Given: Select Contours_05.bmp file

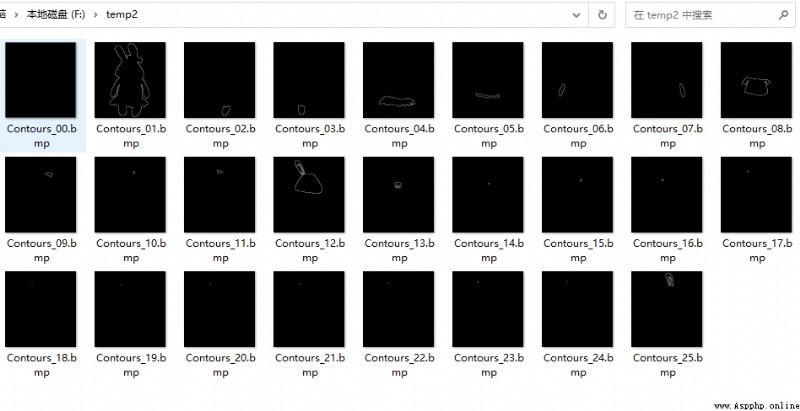Looking at the screenshot, I should [x=488, y=95].
